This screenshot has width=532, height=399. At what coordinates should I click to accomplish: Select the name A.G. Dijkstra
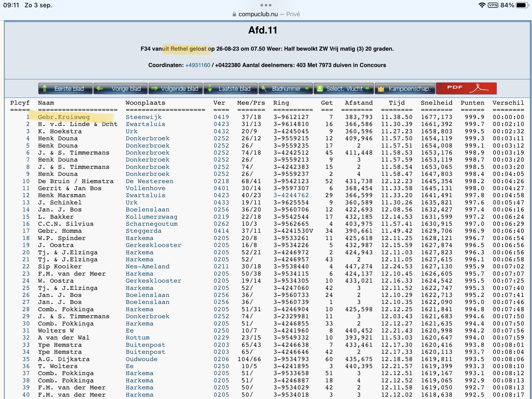pyautogui.click(x=64, y=359)
